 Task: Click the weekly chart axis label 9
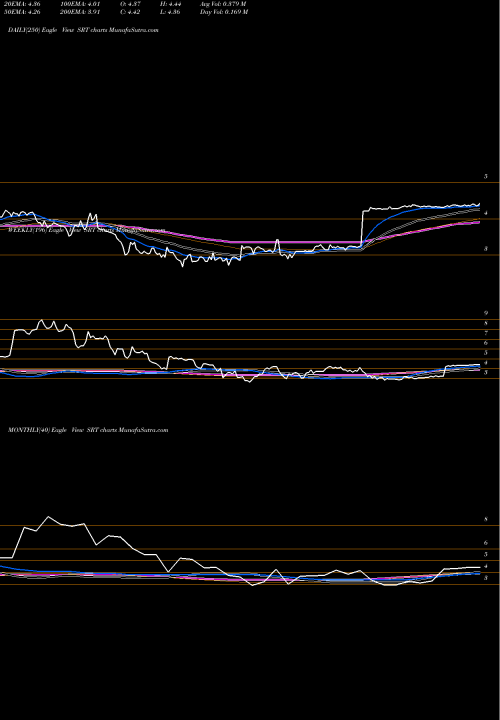pyautogui.click(x=486, y=313)
